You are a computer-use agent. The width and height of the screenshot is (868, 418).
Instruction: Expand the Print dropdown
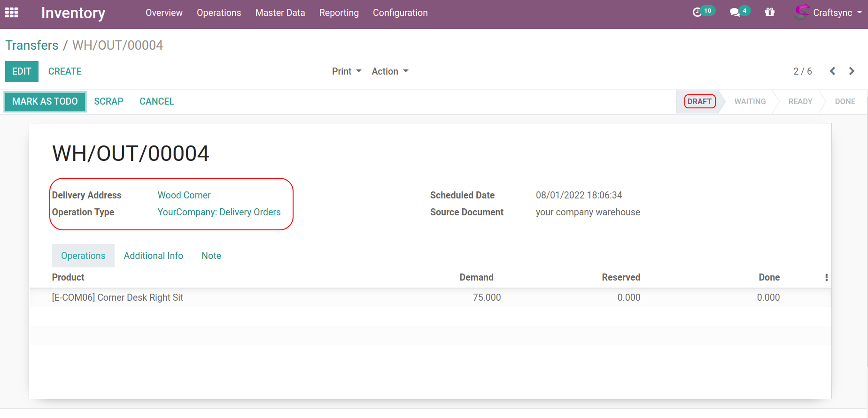point(346,71)
